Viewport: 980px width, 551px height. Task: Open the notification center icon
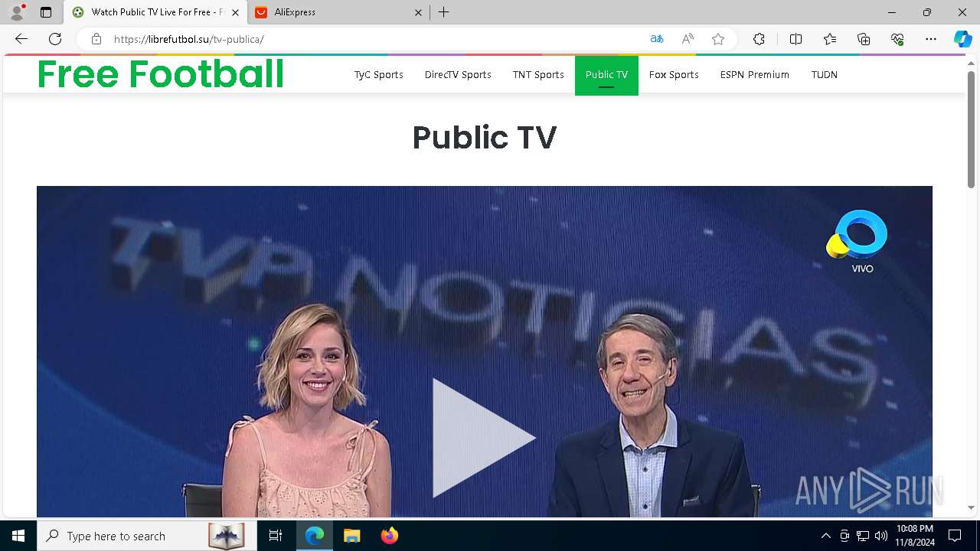point(955,536)
